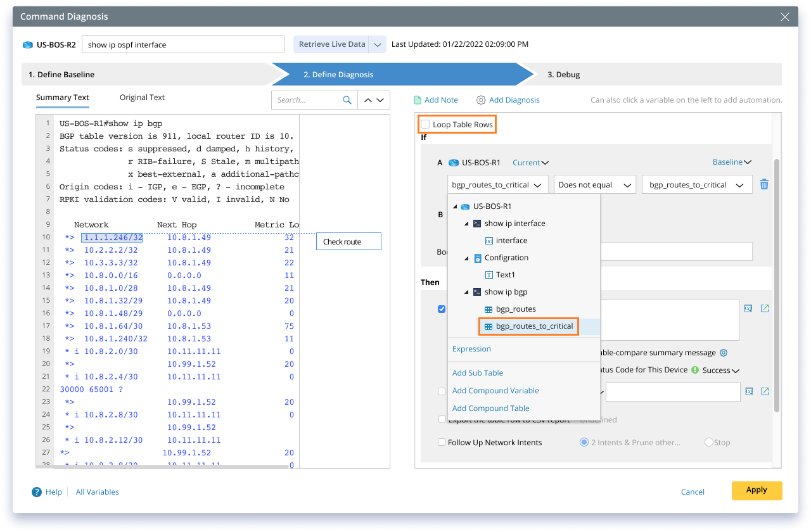Image resolution: width=811 pixels, height=532 pixels.
Task: Click the terminal icon for show ip interface
Action: point(478,224)
